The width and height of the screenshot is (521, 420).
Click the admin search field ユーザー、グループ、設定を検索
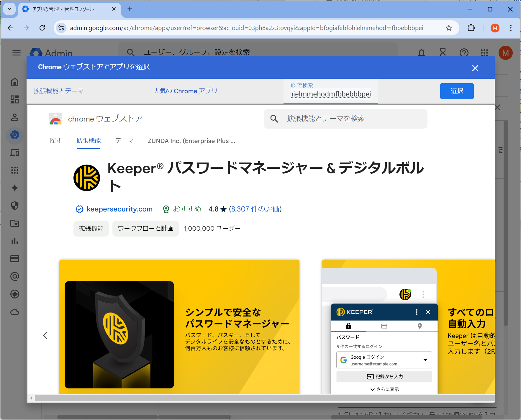pyautogui.click(x=258, y=52)
